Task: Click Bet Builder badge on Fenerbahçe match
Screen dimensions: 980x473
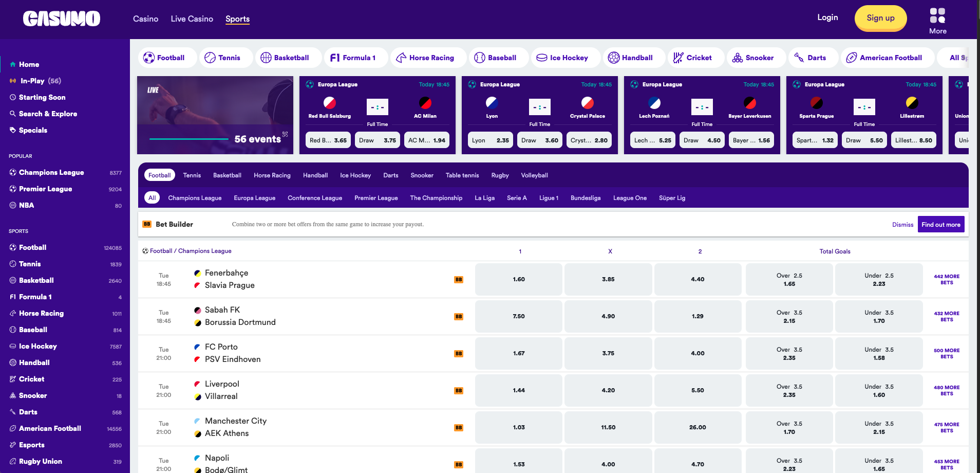Action: 459,280
